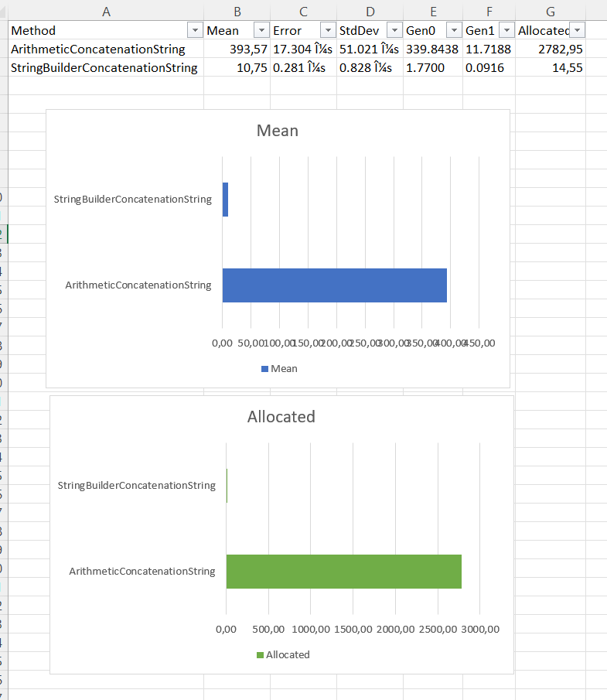This screenshot has width=607, height=700.
Task: Click the Allocated chart title
Action: pyautogui.click(x=281, y=417)
